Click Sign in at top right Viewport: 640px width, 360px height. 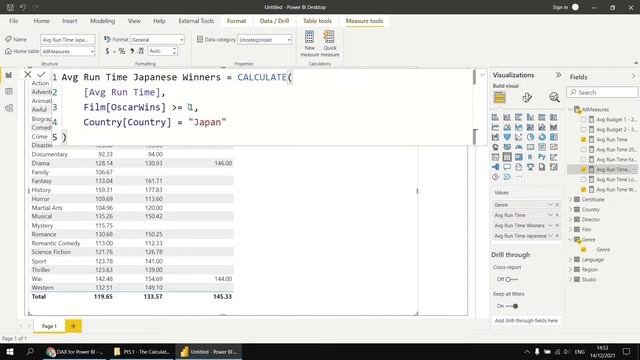pos(560,7)
